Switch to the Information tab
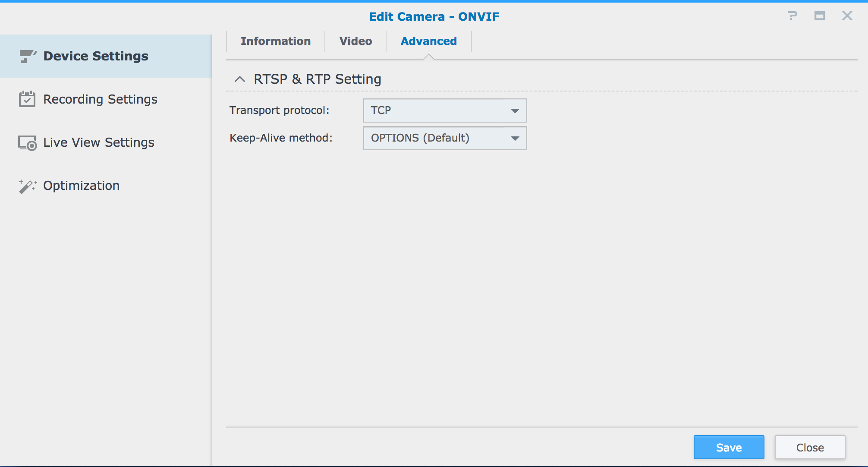868x467 pixels. 276,41
